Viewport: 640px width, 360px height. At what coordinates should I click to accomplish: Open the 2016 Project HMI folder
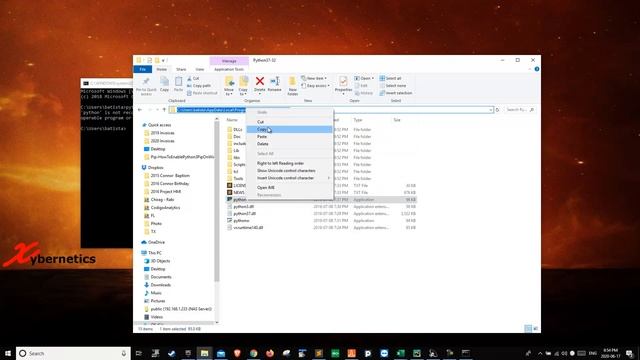166,191
